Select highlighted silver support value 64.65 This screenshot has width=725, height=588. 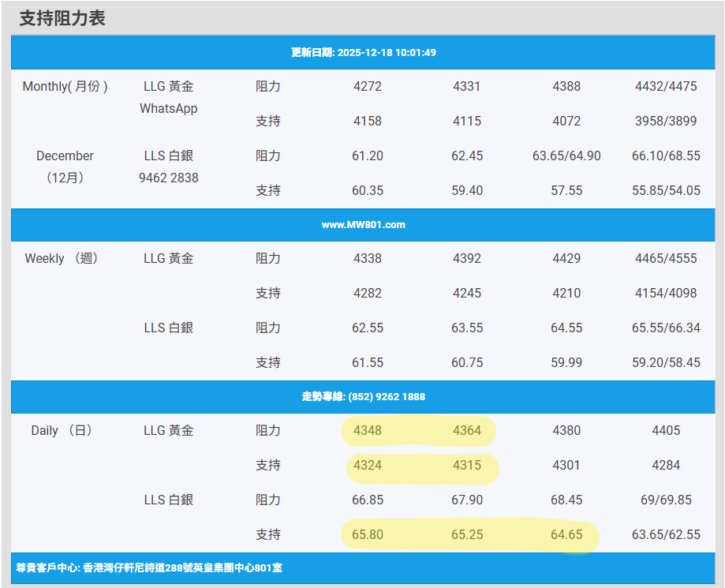click(566, 535)
